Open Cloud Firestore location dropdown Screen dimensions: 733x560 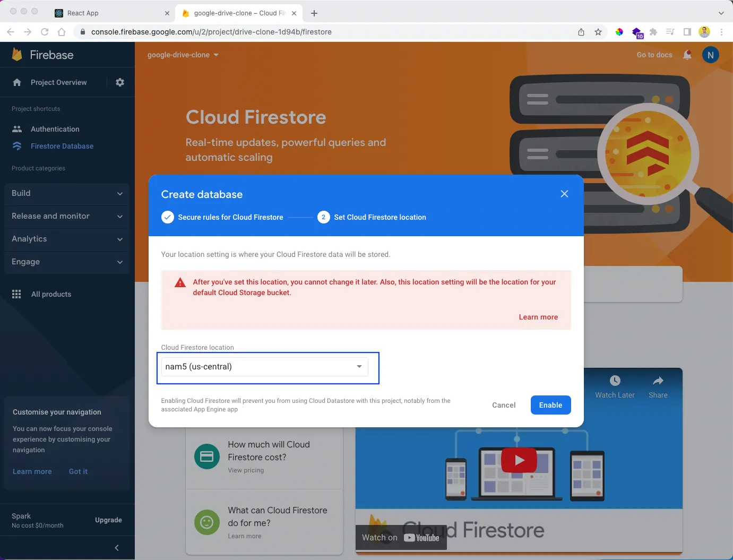click(x=264, y=367)
